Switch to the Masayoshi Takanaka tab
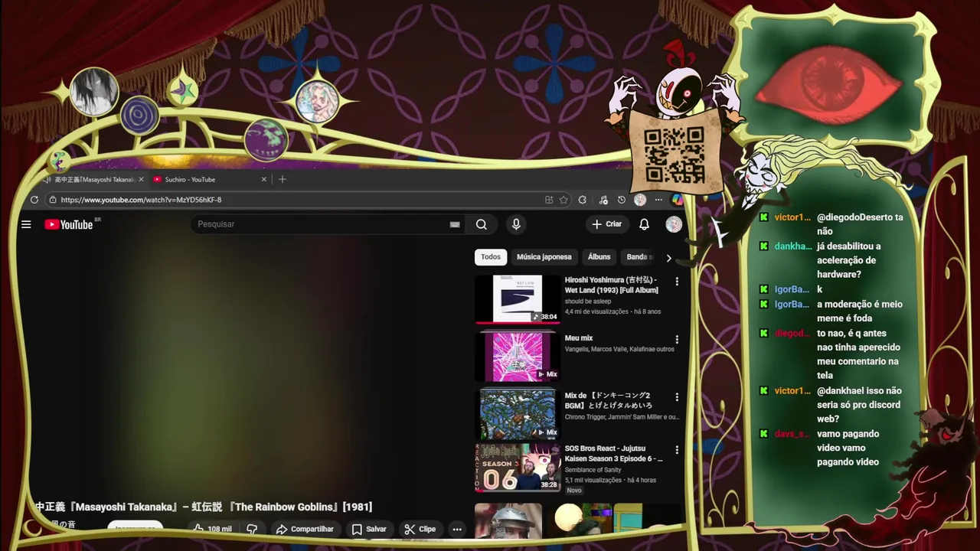 (93, 179)
